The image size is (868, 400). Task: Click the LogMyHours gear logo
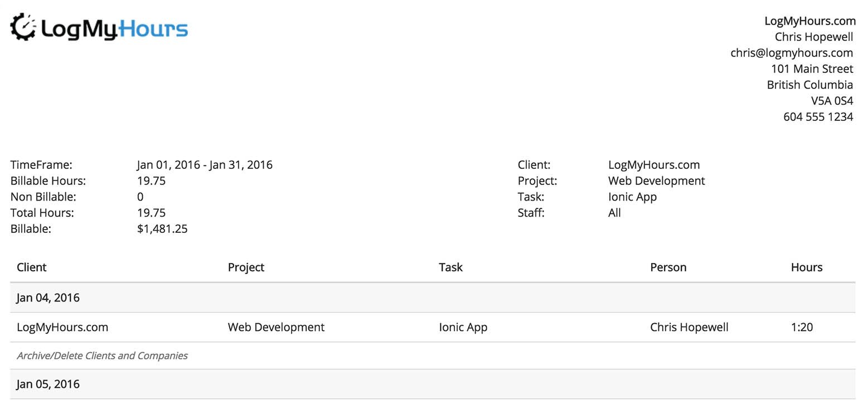23,28
